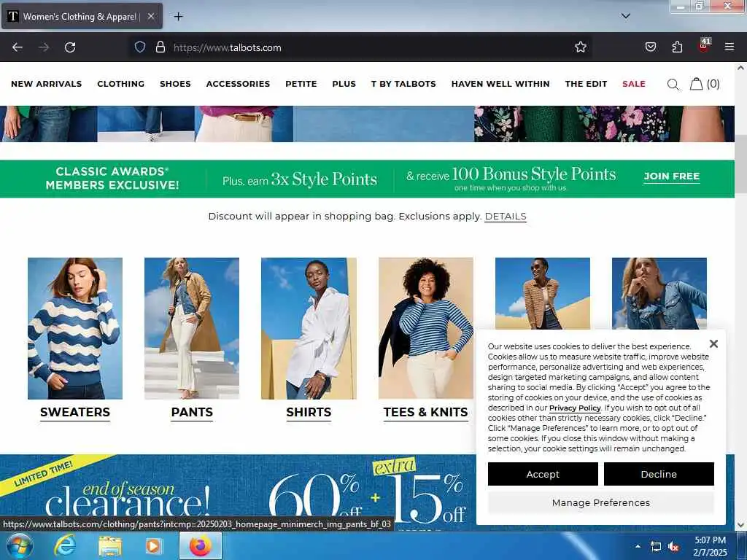Image resolution: width=747 pixels, height=560 pixels.
Task: Open the taskbar clock showing 5:07 PM
Action: click(710, 546)
